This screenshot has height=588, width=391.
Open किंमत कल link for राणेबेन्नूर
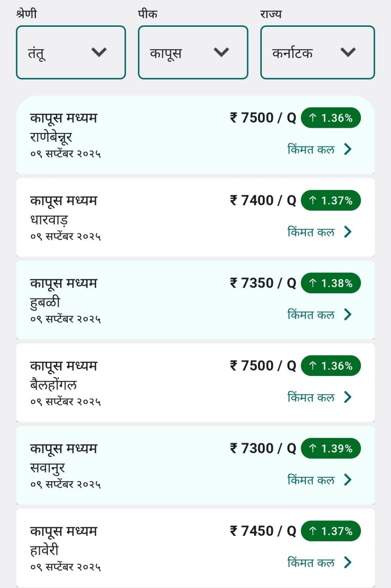coord(311,149)
